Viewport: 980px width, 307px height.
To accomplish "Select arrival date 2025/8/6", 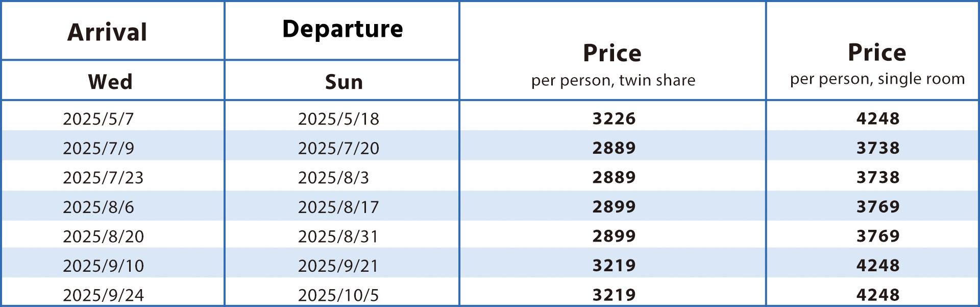I will click(99, 207).
